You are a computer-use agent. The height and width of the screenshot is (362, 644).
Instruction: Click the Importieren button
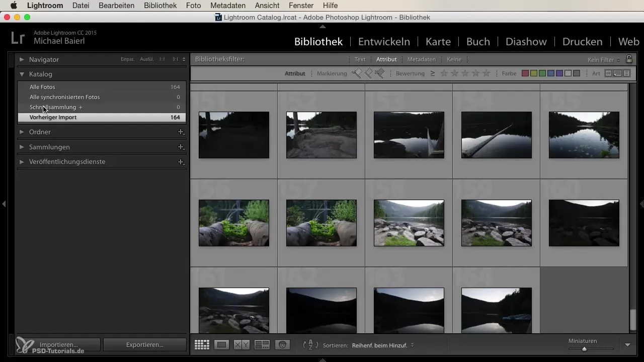pos(58,345)
